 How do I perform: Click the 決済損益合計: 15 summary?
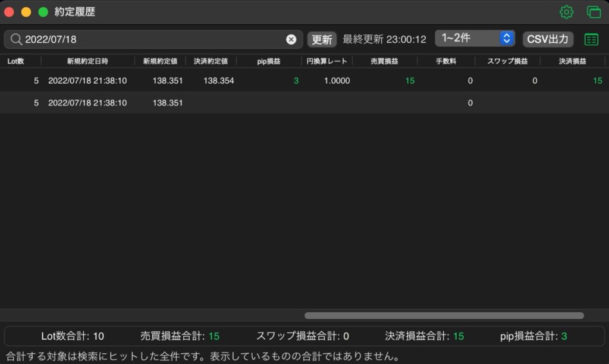point(424,336)
